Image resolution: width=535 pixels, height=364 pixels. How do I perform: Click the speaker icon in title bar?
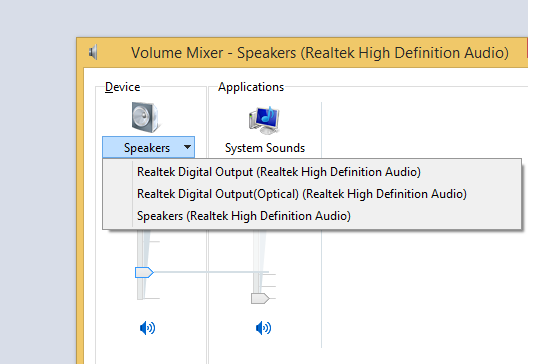pyautogui.click(x=93, y=52)
